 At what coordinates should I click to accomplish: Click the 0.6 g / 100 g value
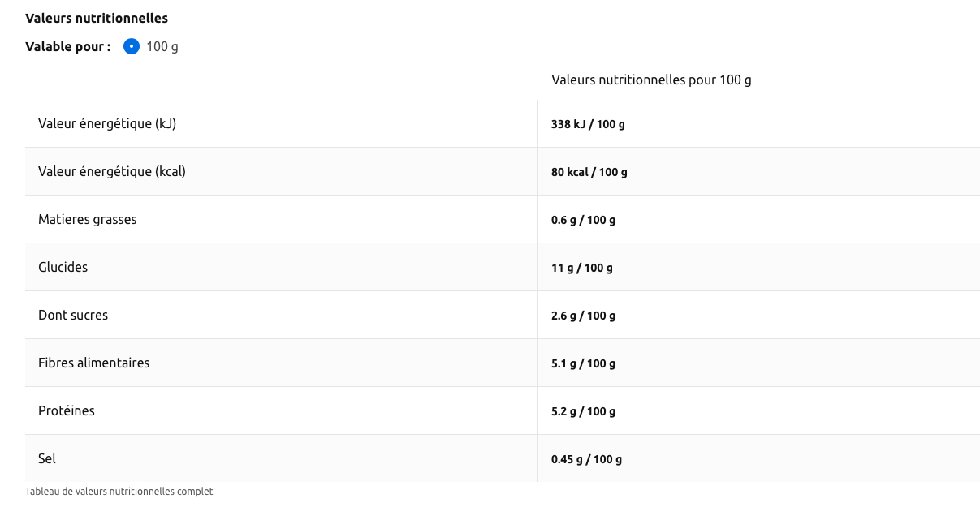[x=583, y=220]
